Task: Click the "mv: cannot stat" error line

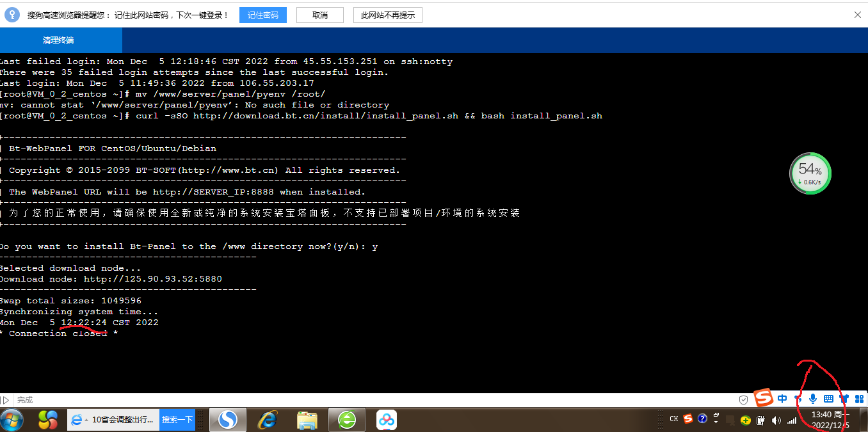Action: pyautogui.click(x=195, y=105)
